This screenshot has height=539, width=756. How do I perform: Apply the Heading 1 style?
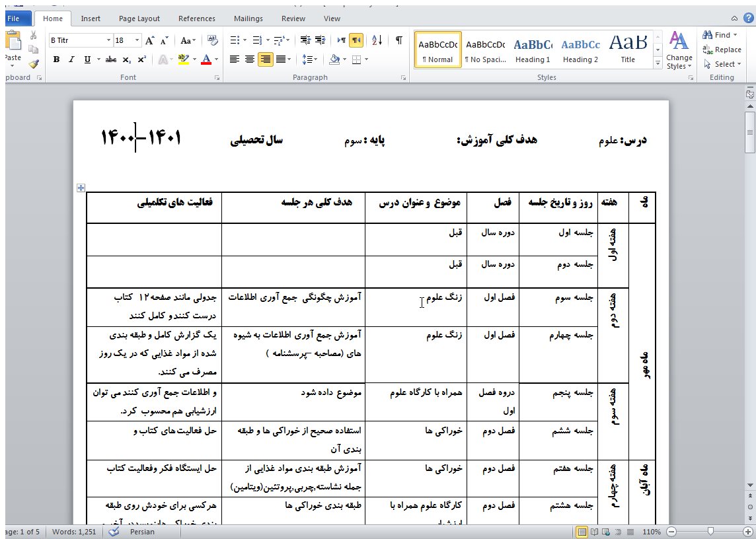[x=533, y=50]
